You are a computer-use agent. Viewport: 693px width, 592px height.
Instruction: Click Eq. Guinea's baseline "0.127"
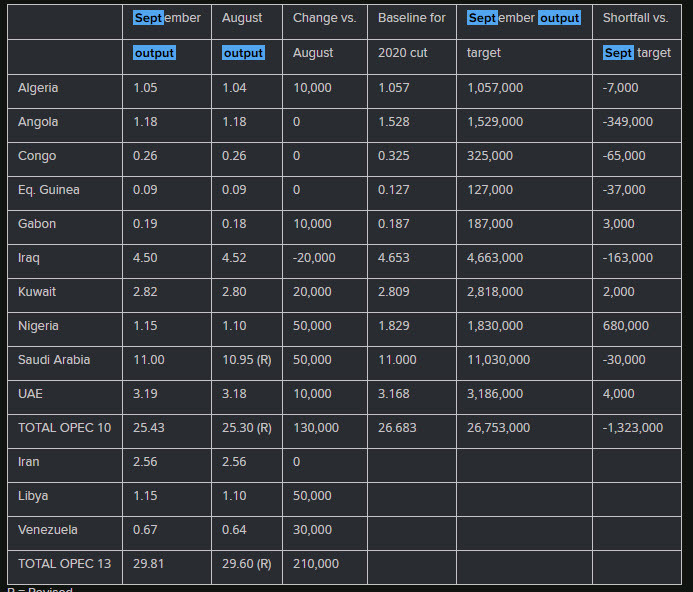pyautogui.click(x=393, y=190)
